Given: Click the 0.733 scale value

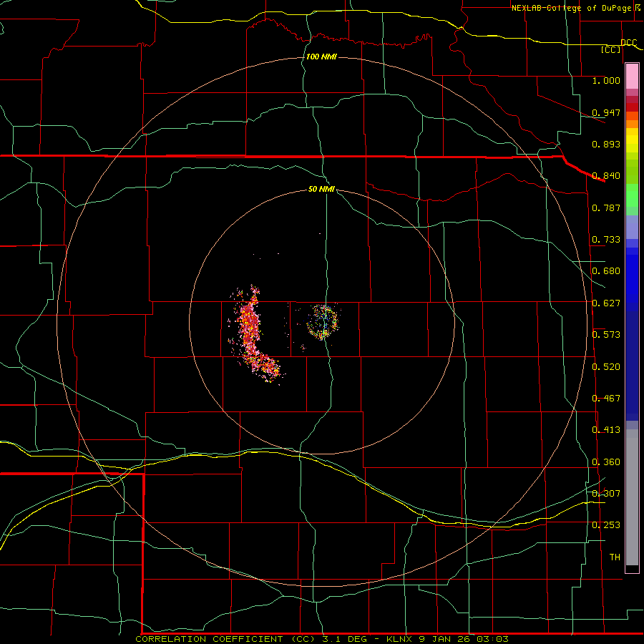Looking at the screenshot, I should 606,240.
